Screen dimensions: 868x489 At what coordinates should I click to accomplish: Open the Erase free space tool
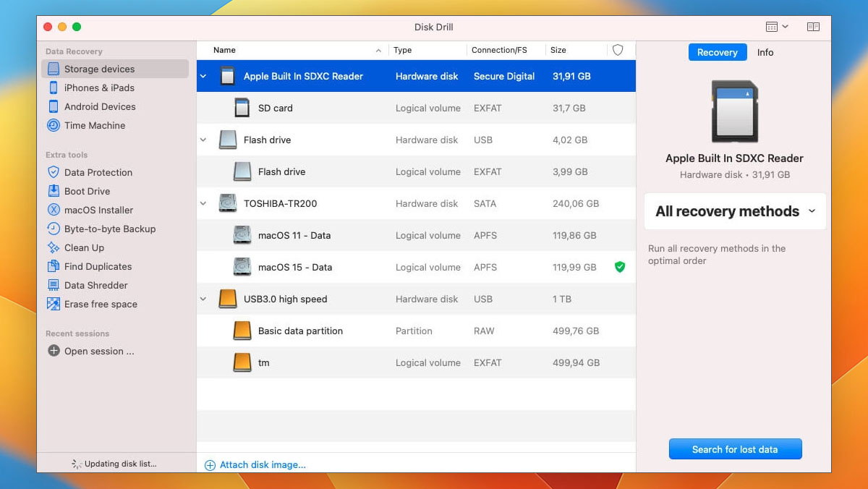pos(101,304)
